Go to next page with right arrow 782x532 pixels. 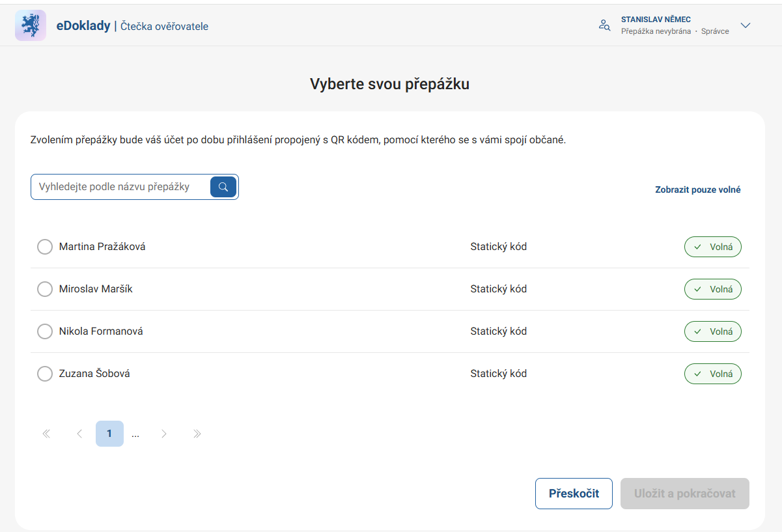point(164,434)
